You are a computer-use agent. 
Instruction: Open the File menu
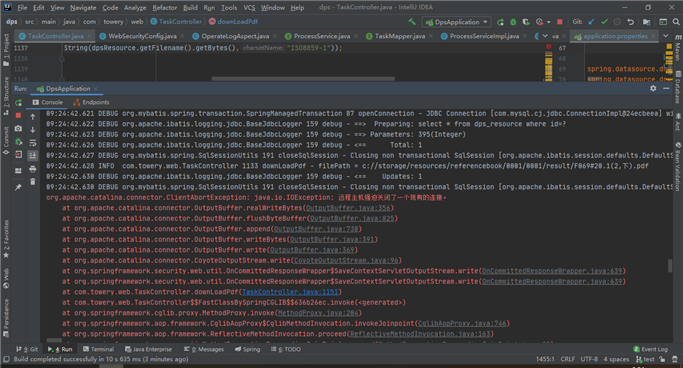(x=22, y=7)
